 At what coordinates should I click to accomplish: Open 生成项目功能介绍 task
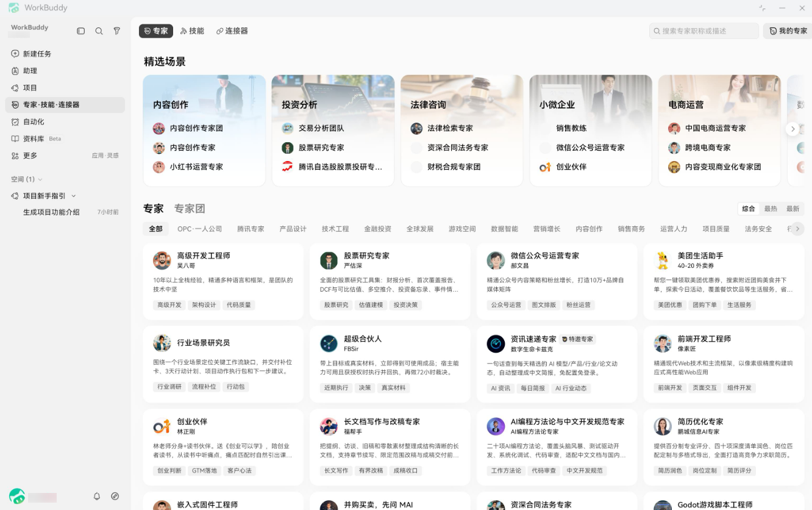point(65,212)
